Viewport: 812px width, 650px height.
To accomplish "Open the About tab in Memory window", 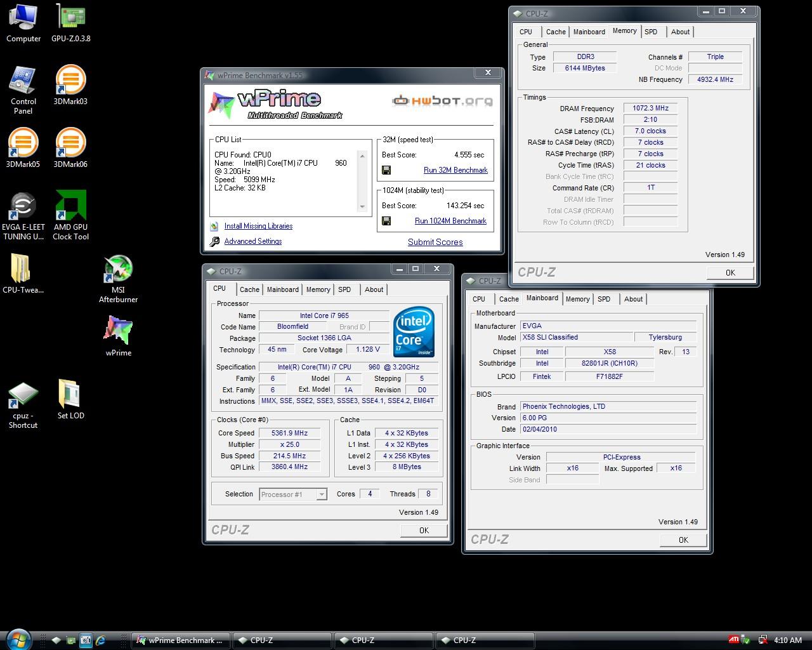I will click(680, 32).
